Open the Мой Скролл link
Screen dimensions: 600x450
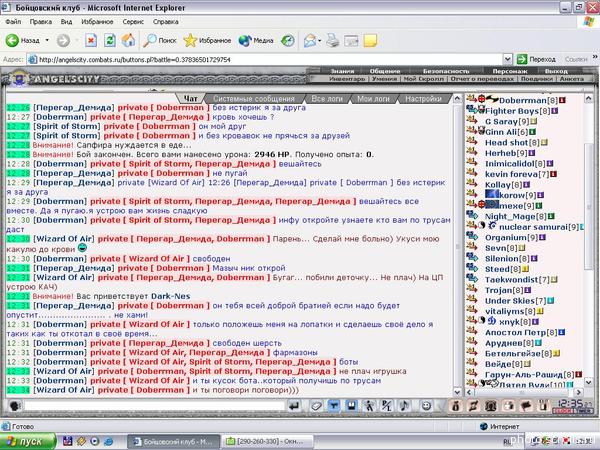[x=423, y=79]
